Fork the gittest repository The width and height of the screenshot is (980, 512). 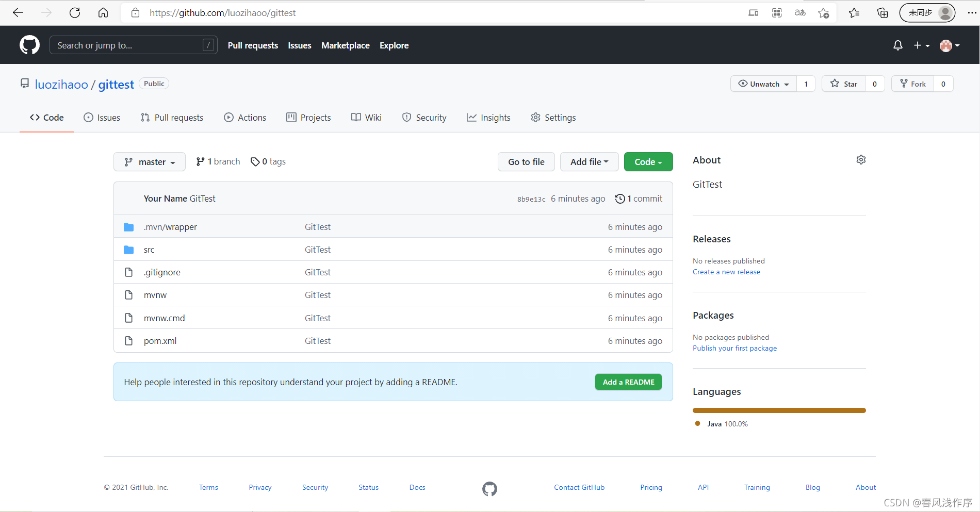[x=913, y=84]
